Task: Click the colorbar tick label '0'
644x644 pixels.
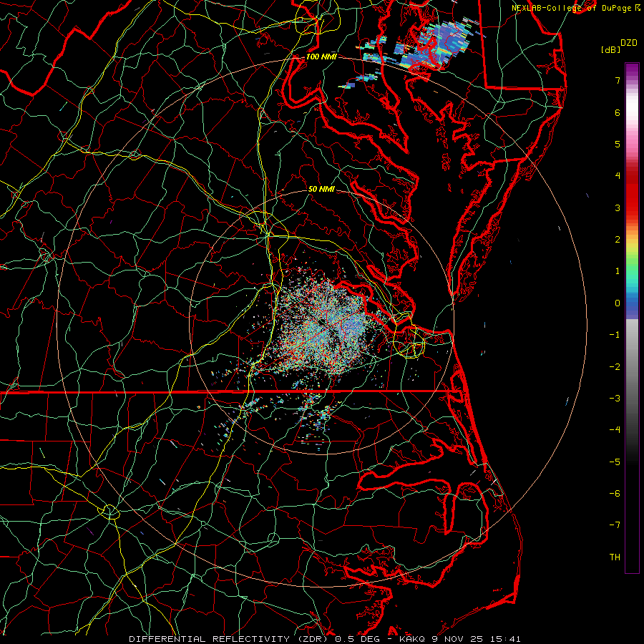Action: [x=618, y=303]
